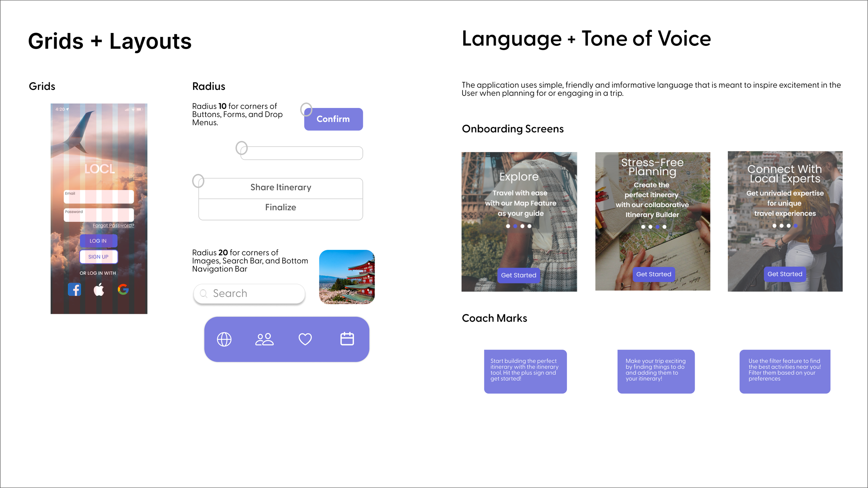Click the 'Onboarding Screens' heading
The height and width of the screenshot is (488, 868).
pos(512,129)
